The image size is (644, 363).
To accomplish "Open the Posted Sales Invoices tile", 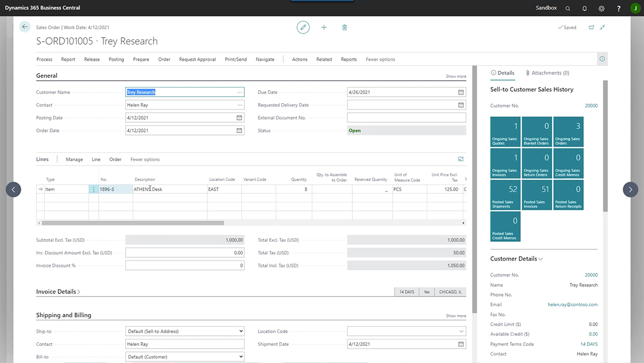I will [537, 195].
